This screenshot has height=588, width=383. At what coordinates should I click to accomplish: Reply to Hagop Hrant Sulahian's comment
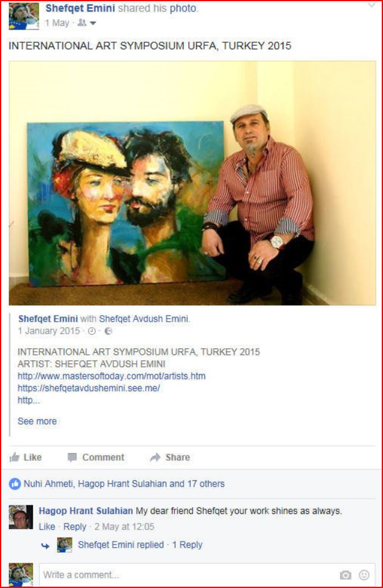pyautogui.click(x=75, y=527)
